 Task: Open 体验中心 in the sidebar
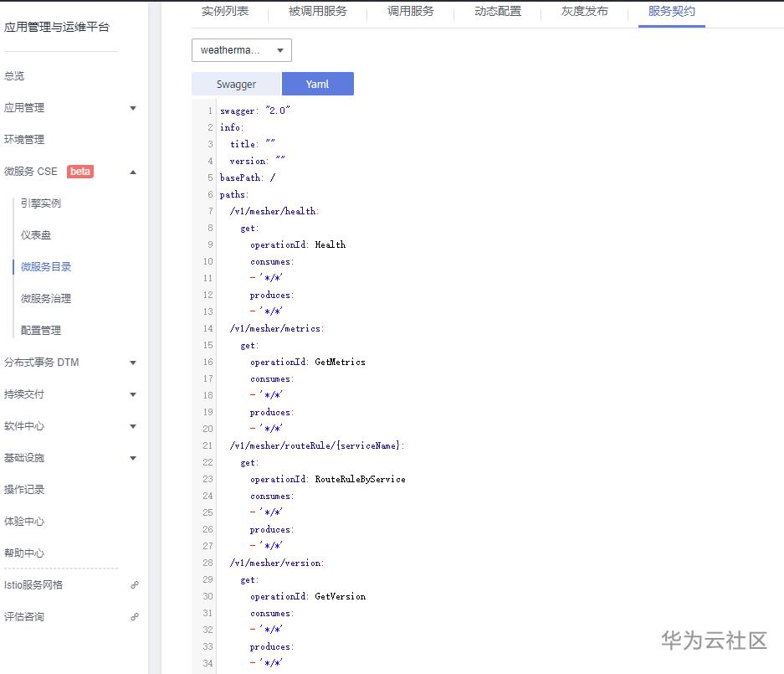[x=24, y=522]
